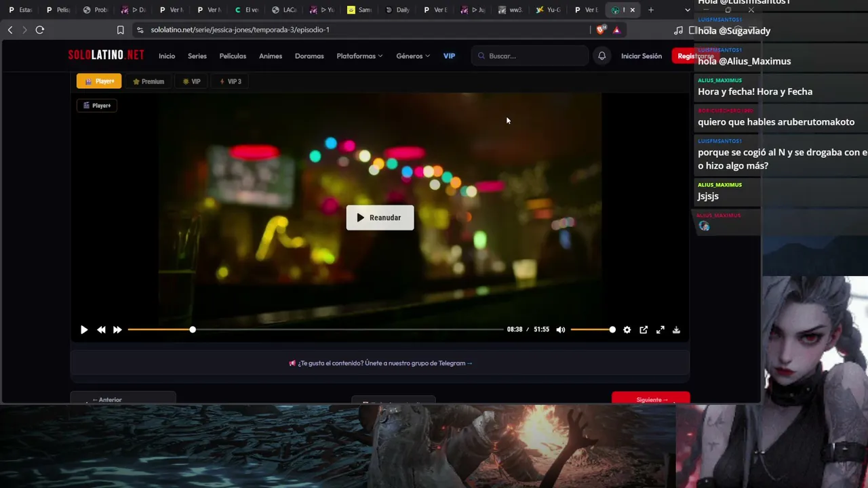The image size is (868, 488).
Task: Click the browser media control music icon
Action: (x=678, y=30)
